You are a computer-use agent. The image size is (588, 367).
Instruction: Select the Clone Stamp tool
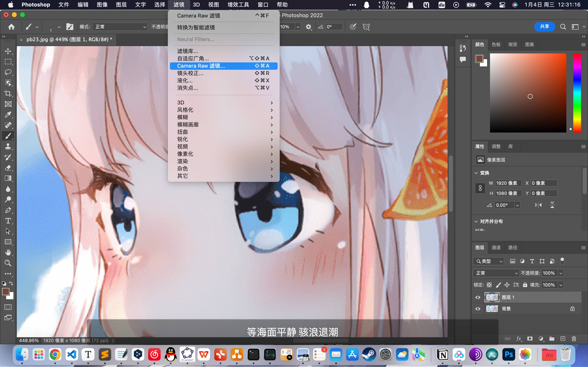pos(8,146)
